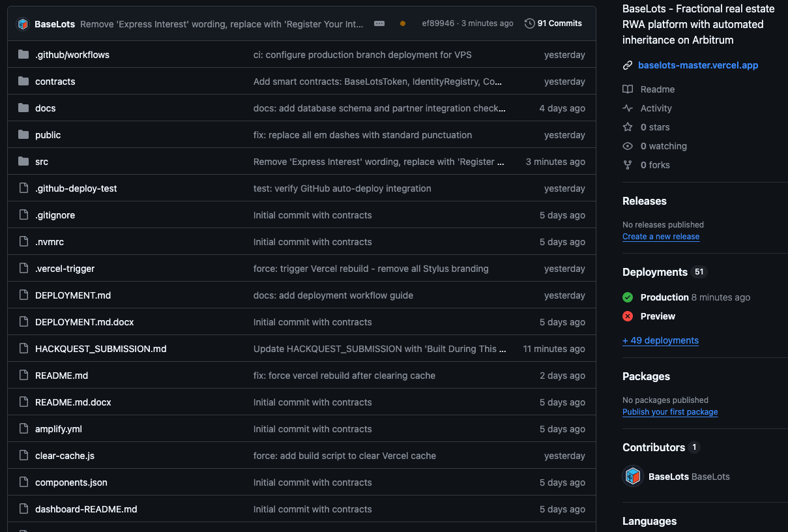Click the contracts folder icon
788x532 pixels.
click(24, 81)
